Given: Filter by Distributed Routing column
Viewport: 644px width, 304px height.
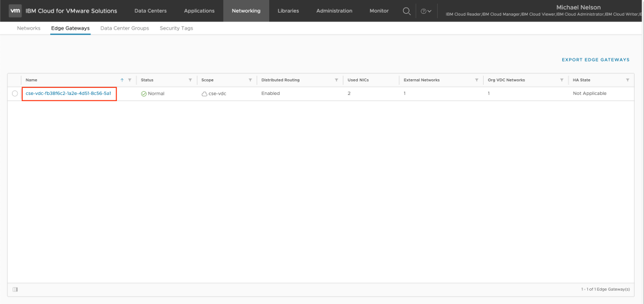Looking at the screenshot, I should tap(336, 80).
